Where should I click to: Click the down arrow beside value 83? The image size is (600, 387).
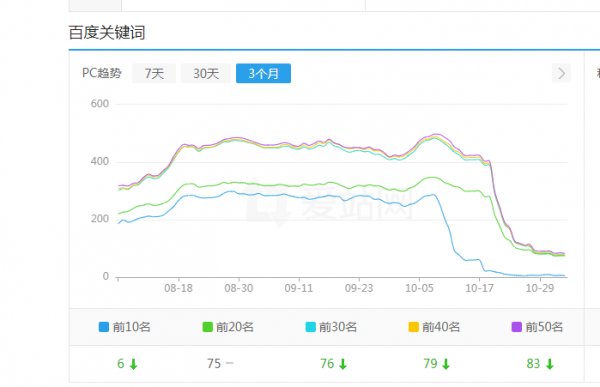coord(549,364)
